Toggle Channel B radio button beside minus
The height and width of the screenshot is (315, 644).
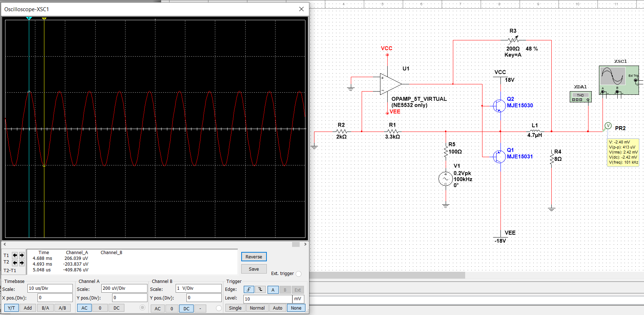coord(219,308)
